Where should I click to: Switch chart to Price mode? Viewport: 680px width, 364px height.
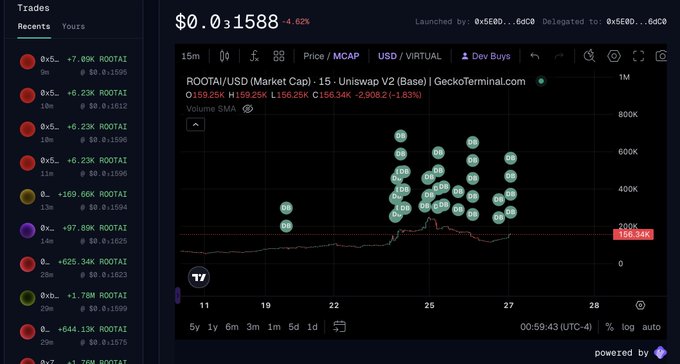pyautogui.click(x=314, y=56)
